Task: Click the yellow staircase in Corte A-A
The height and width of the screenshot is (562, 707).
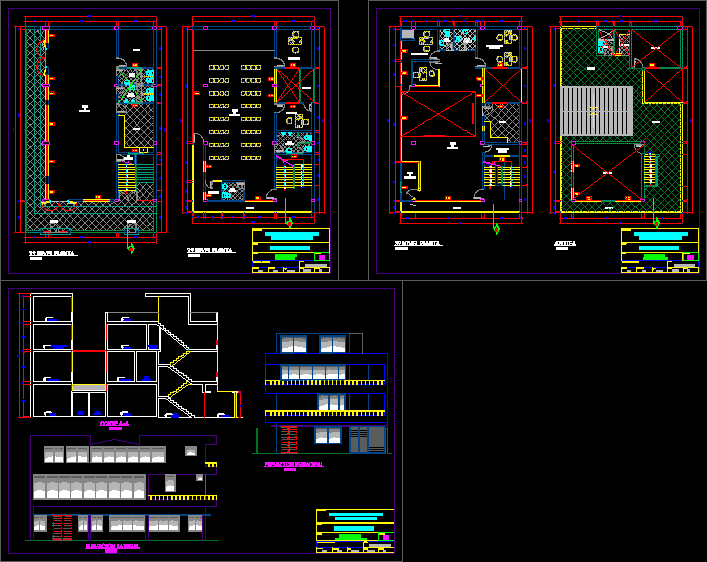Action: 178,375
